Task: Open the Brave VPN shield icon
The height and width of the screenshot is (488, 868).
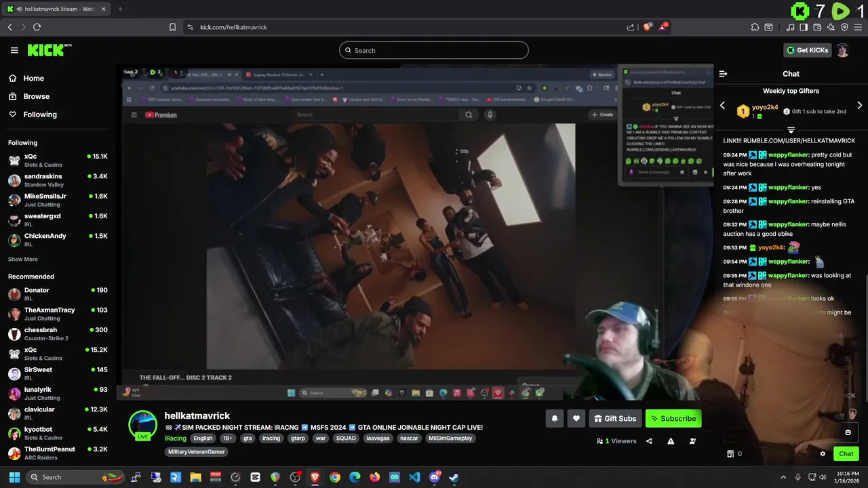Action: point(844,27)
